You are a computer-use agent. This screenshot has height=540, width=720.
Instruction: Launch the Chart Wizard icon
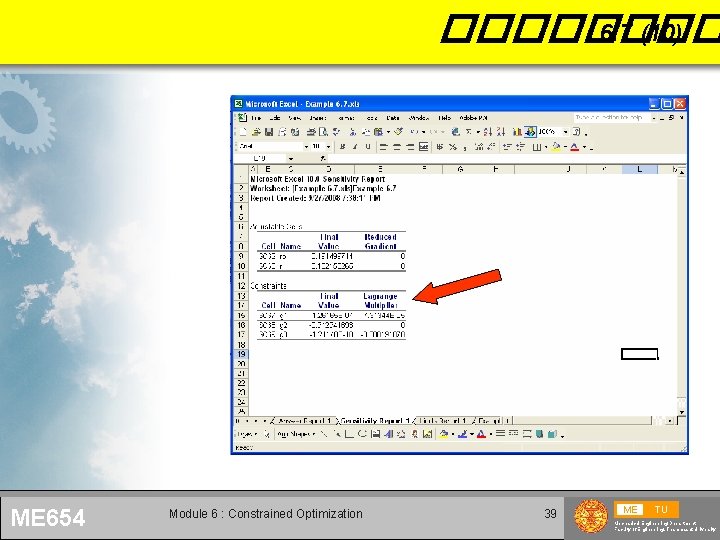click(517, 132)
